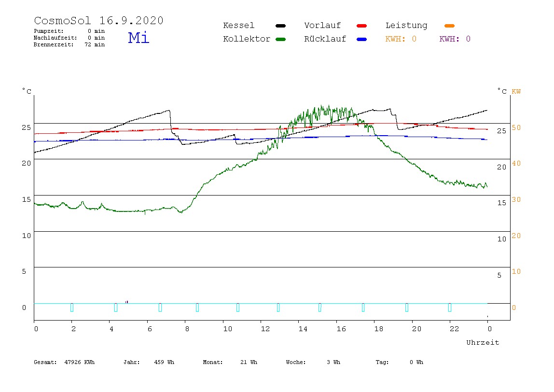The width and height of the screenshot is (554, 392).
Task: Select the time-axis hour label '18'
Action: coord(379,329)
